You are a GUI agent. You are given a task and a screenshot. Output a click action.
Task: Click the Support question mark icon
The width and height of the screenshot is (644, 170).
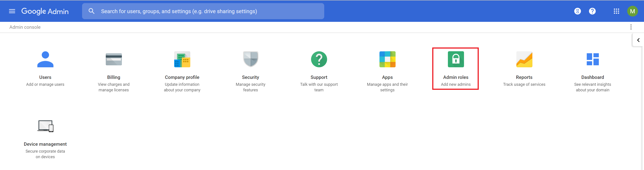pos(319,59)
